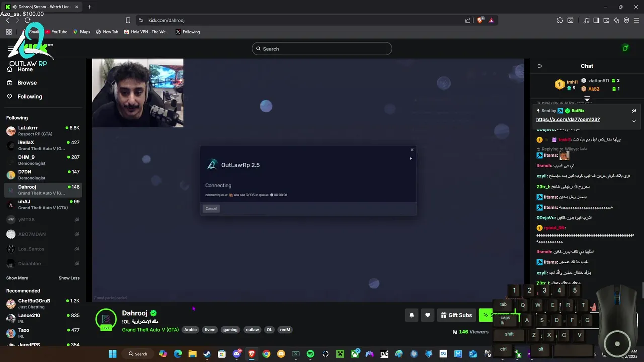Select the fivem tag
The image size is (644, 362).
tap(210, 330)
